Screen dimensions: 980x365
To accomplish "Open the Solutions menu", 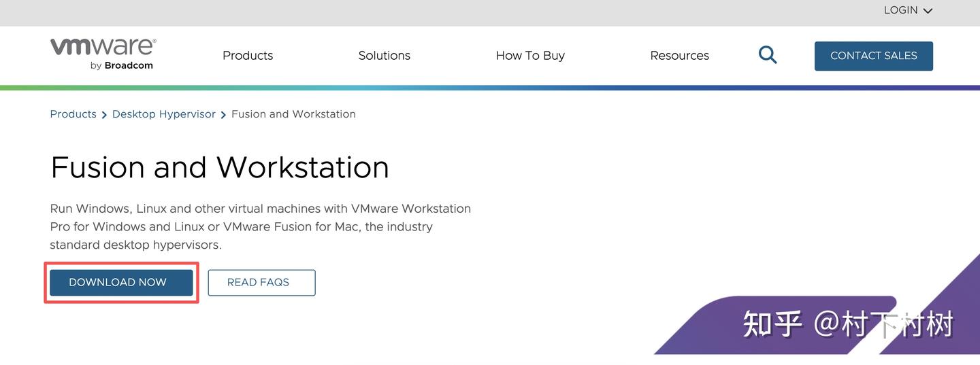I will [385, 56].
